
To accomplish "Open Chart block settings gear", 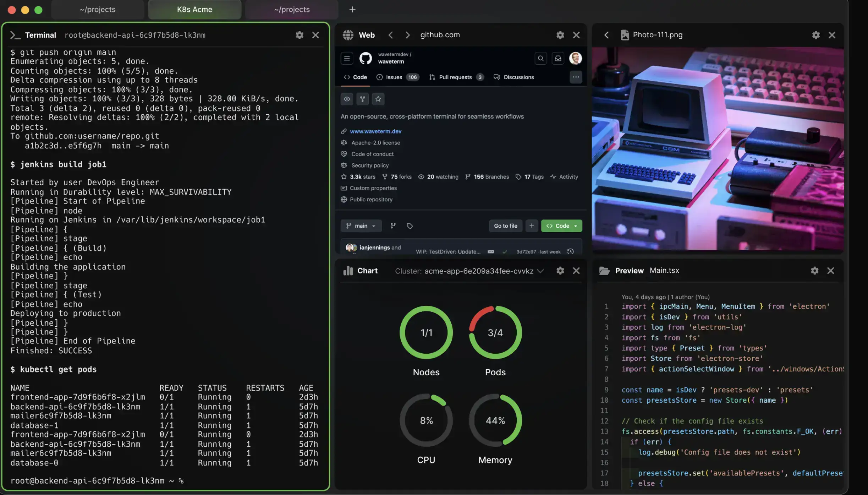I will [x=560, y=271].
